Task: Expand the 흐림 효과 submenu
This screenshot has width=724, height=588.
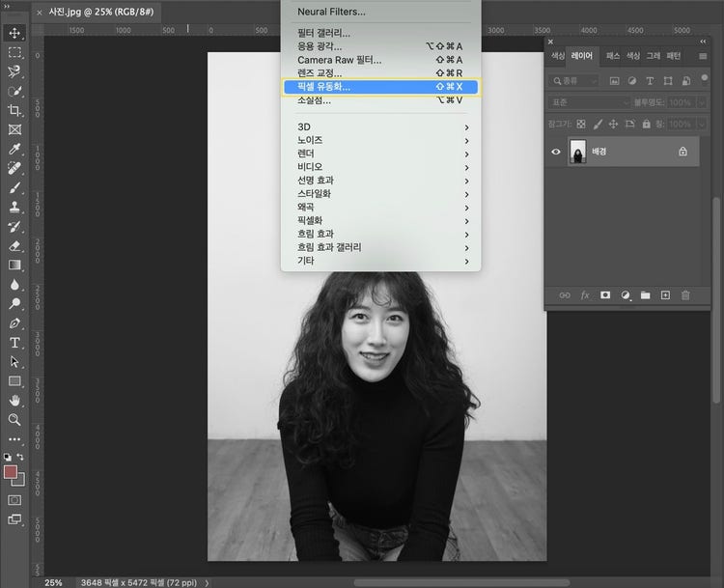Action: (x=381, y=235)
